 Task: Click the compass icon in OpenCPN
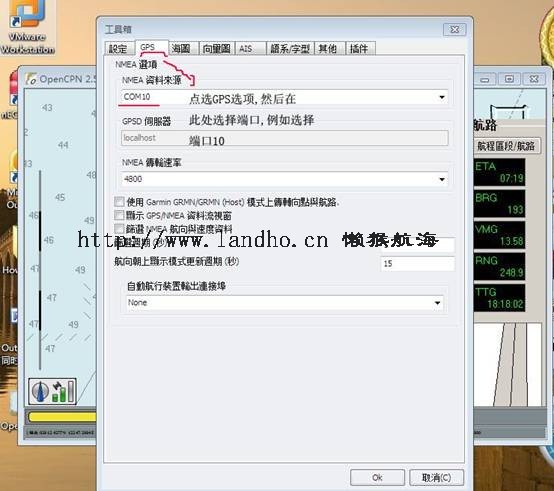point(40,391)
